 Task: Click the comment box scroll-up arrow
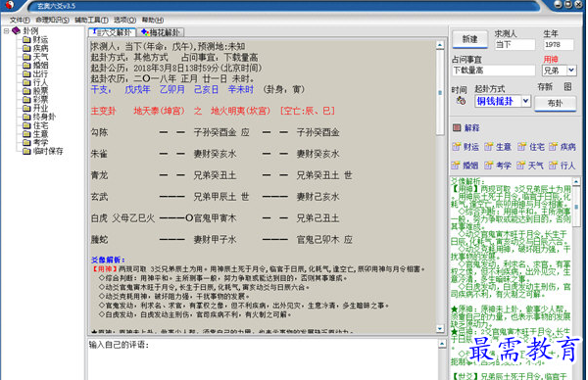coord(442,344)
